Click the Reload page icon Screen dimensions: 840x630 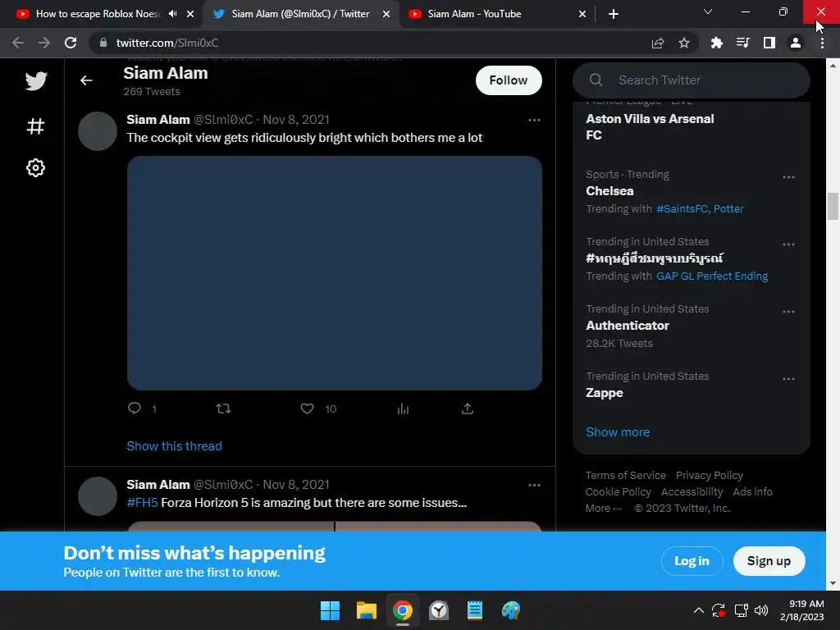tap(71, 43)
